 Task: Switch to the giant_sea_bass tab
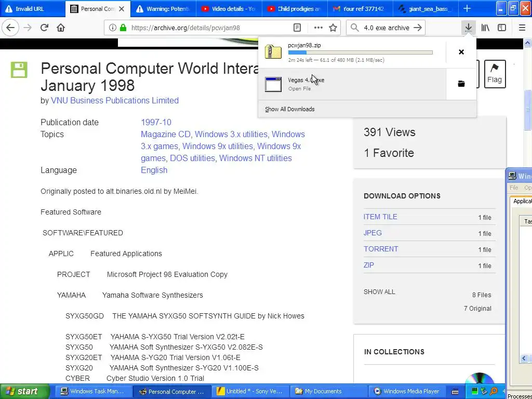click(425, 9)
